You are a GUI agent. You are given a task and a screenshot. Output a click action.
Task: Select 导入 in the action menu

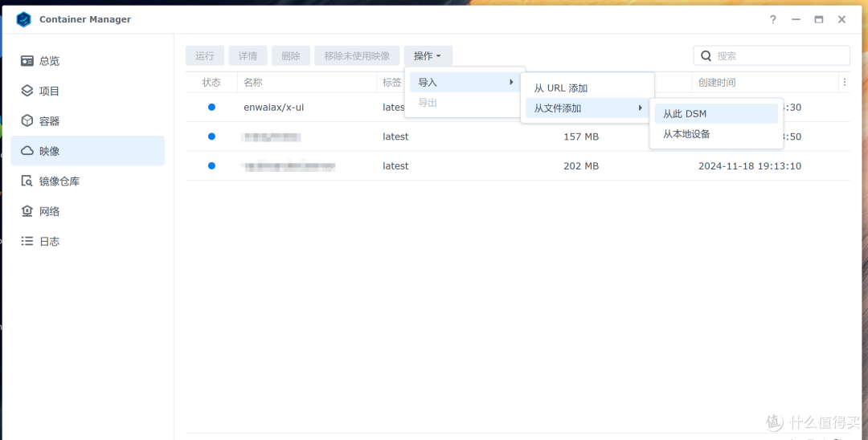point(464,83)
